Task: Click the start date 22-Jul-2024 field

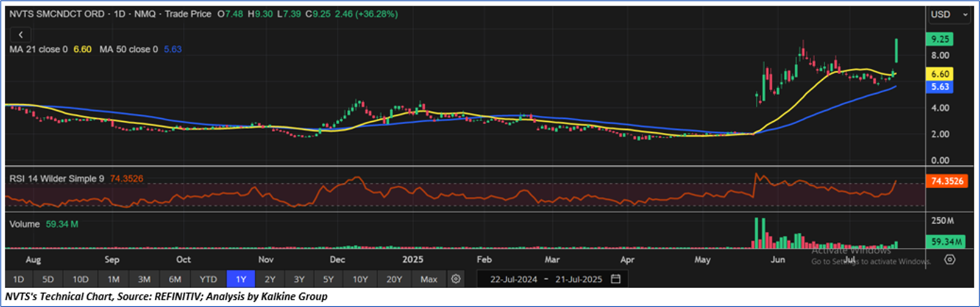Action: point(514,279)
